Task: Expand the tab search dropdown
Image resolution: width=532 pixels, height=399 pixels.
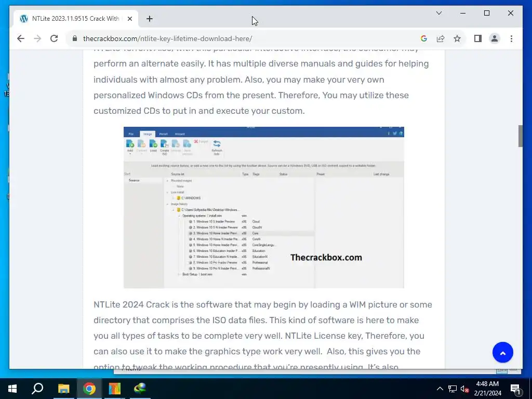Action: pos(438,13)
